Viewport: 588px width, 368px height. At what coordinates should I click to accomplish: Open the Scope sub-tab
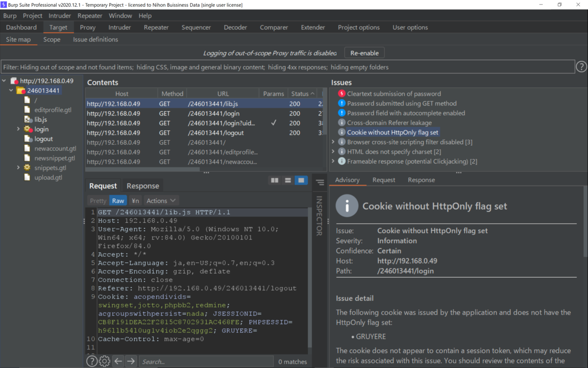52,39
